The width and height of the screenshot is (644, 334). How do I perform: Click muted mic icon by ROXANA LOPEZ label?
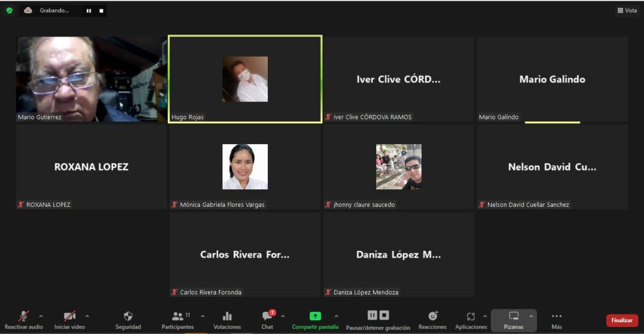pos(21,204)
